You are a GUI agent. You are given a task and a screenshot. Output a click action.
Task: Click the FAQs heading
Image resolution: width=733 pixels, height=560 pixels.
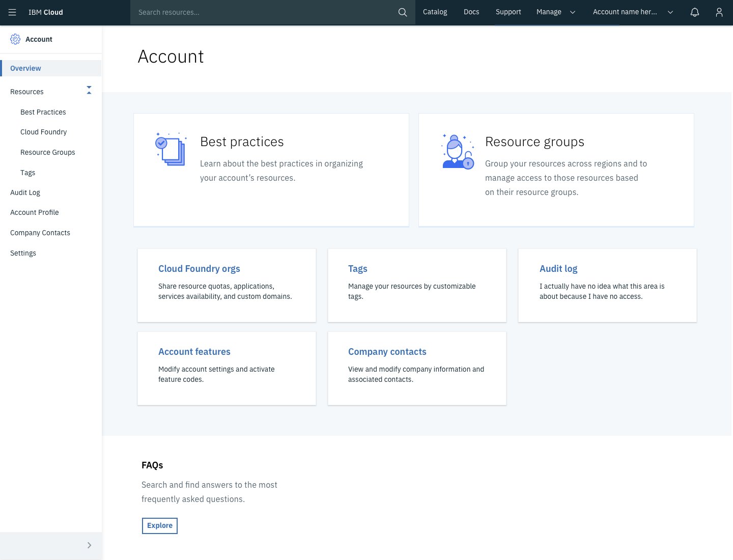[x=152, y=465]
